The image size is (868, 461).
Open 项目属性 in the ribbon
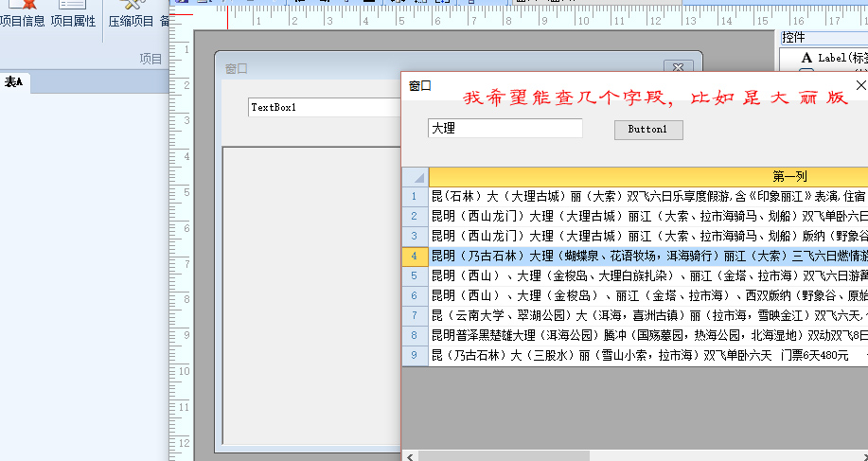coord(73,15)
